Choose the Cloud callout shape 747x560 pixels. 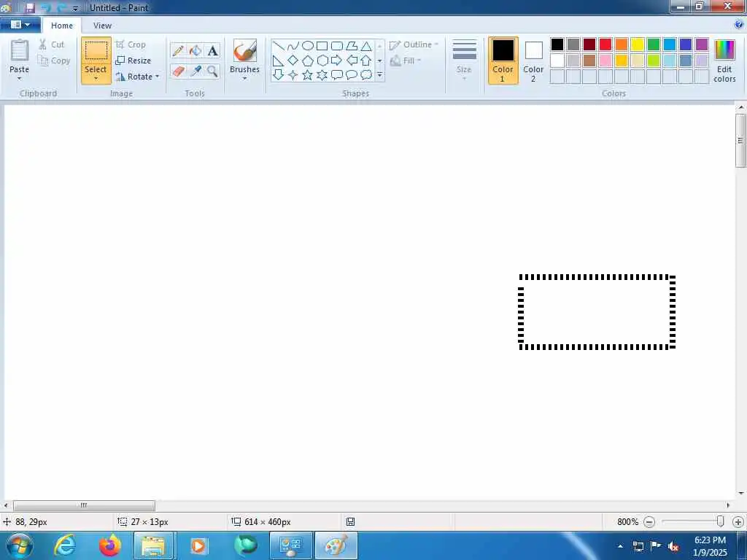point(366,75)
